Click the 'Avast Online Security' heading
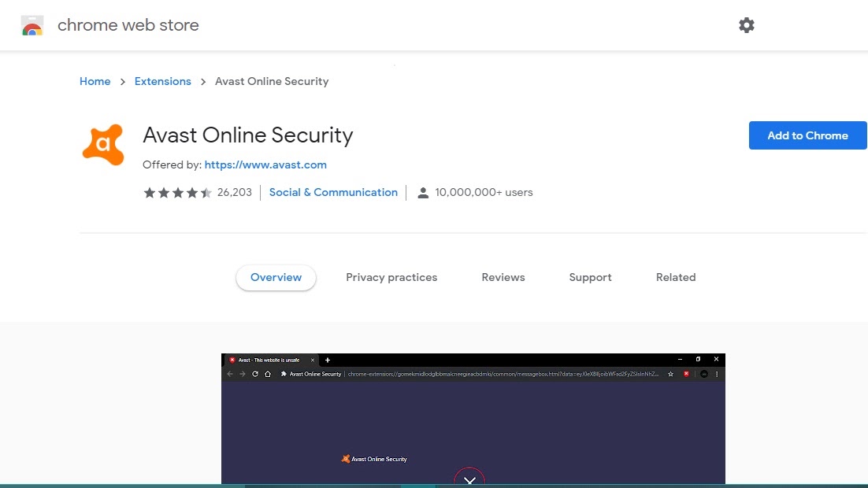Viewport: 868px width, 488px height. click(247, 135)
